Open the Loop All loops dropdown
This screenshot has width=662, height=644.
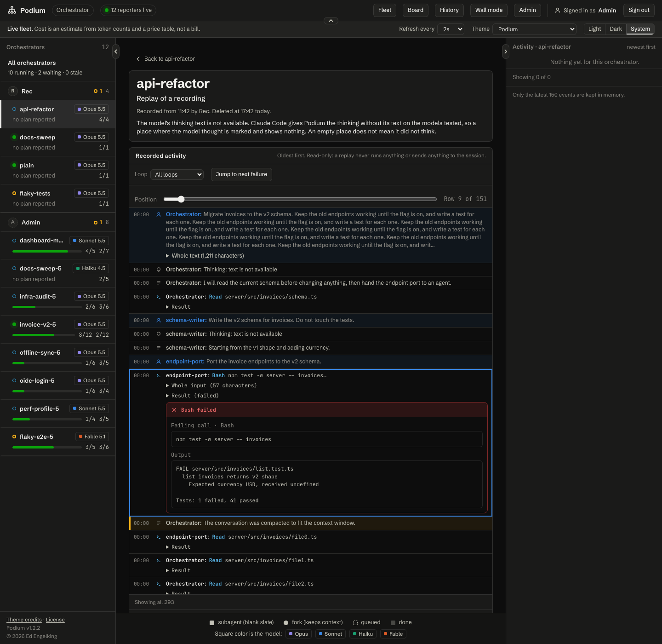[177, 175]
